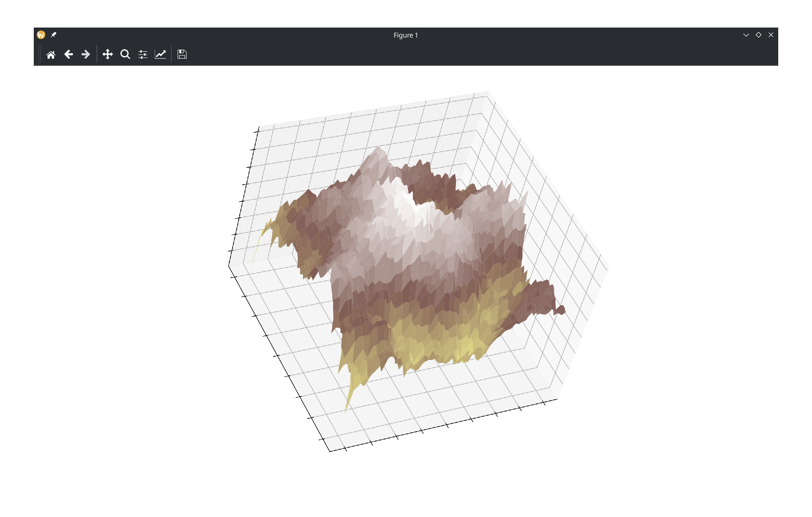Viewport: 812px width, 517px height.
Task: Toggle the zoom-to-rectangle magnifier tool
Action: click(125, 54)
